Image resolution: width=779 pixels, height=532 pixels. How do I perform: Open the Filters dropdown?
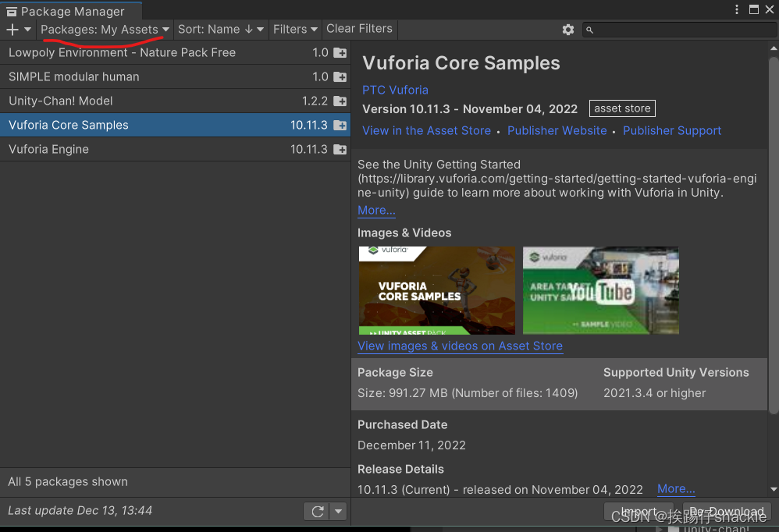tap(295, 30)
